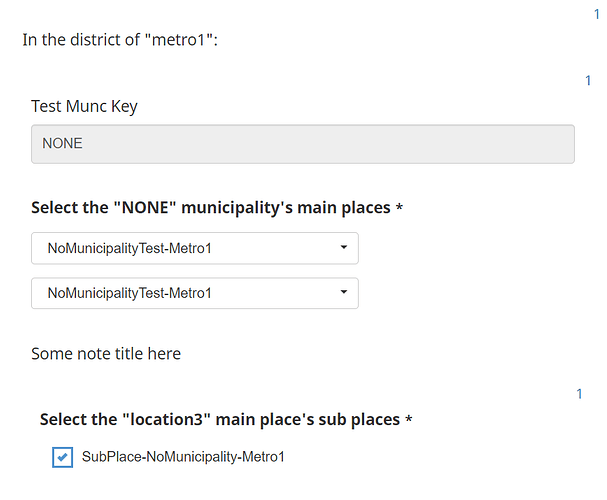The width and height of the screenshot is (607, 500).
Task: Click the "Some note title here" note text
Action: [x=106, y=353]
